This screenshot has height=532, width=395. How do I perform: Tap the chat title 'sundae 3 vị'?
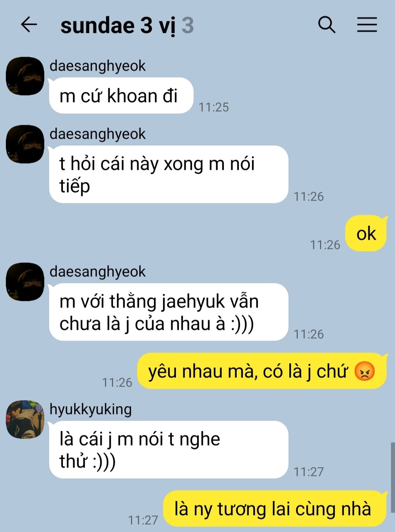[118, 26]
